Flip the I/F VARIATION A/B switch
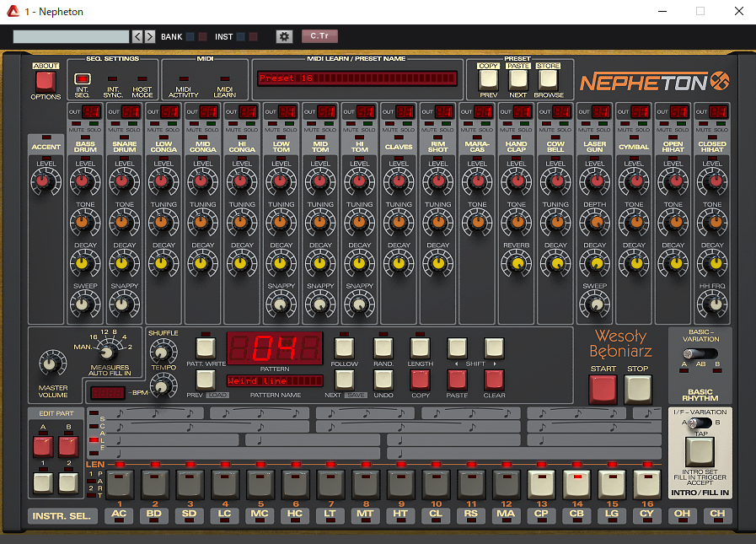Screen dimensions: 756x544 point(700,423)
